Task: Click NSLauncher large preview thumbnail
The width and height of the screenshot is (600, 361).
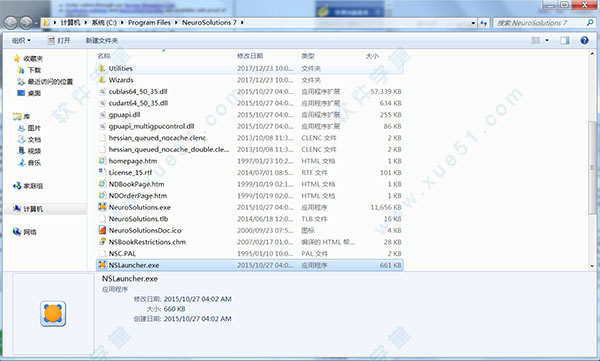Action: point(53,314)
